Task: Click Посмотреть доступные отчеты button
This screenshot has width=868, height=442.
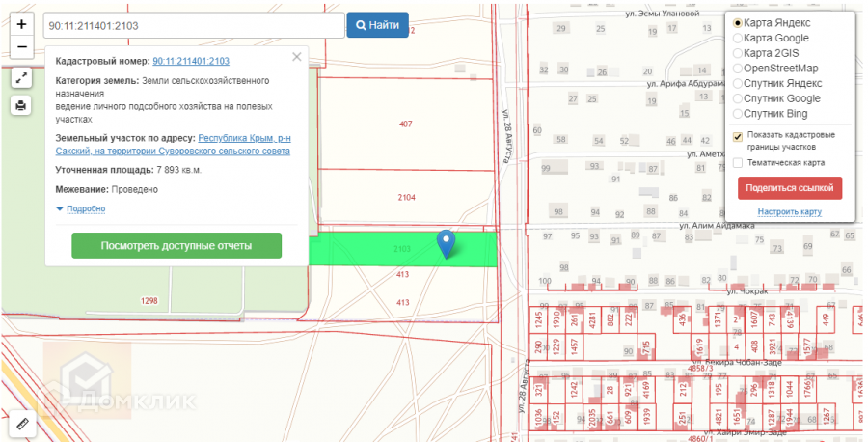Action: 176,245
